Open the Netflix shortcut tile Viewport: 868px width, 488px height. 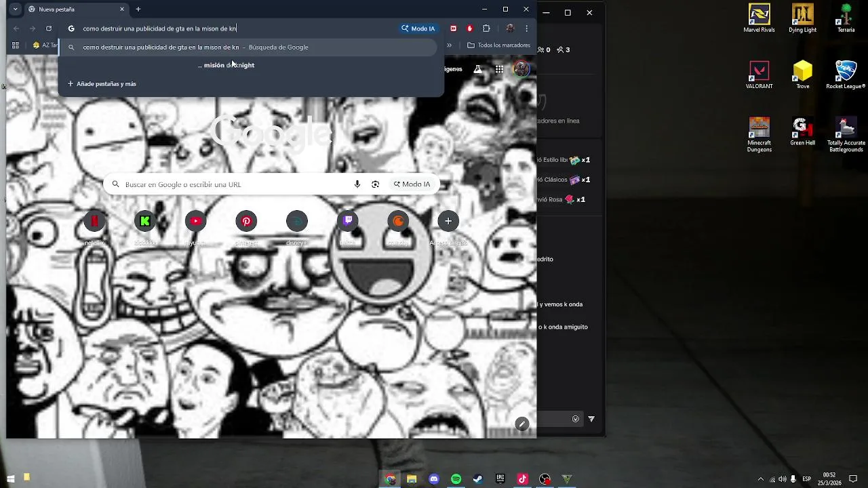[94, 221]
